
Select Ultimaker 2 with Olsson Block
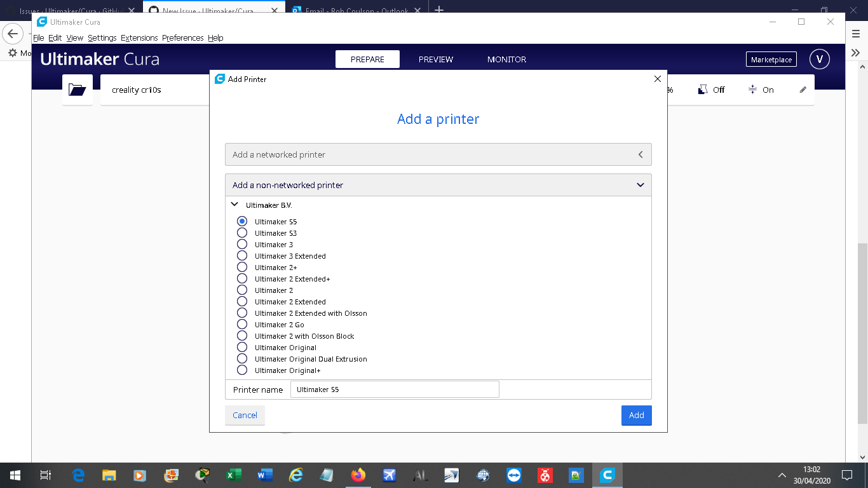point(242,335)
